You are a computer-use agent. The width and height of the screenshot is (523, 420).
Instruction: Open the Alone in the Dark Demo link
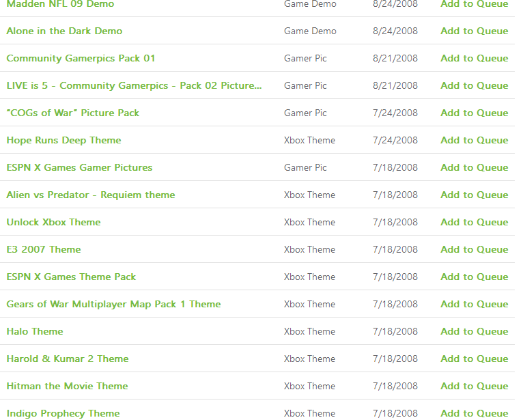[x=64, y=31]
